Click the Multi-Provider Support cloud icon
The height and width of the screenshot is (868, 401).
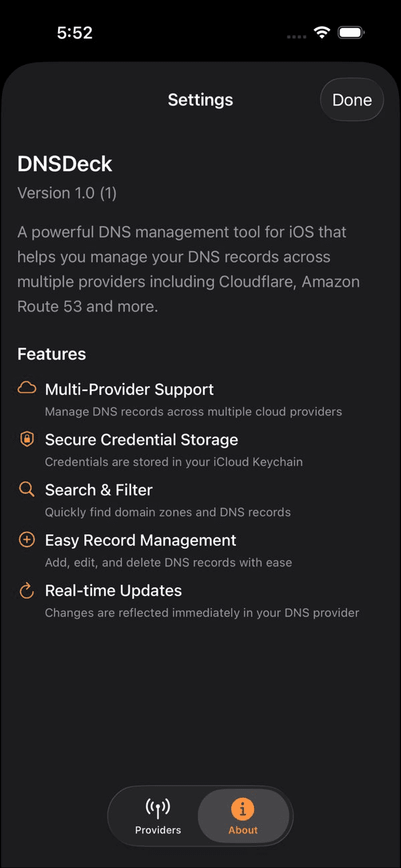pyautogui.click(x=26, y=388)
